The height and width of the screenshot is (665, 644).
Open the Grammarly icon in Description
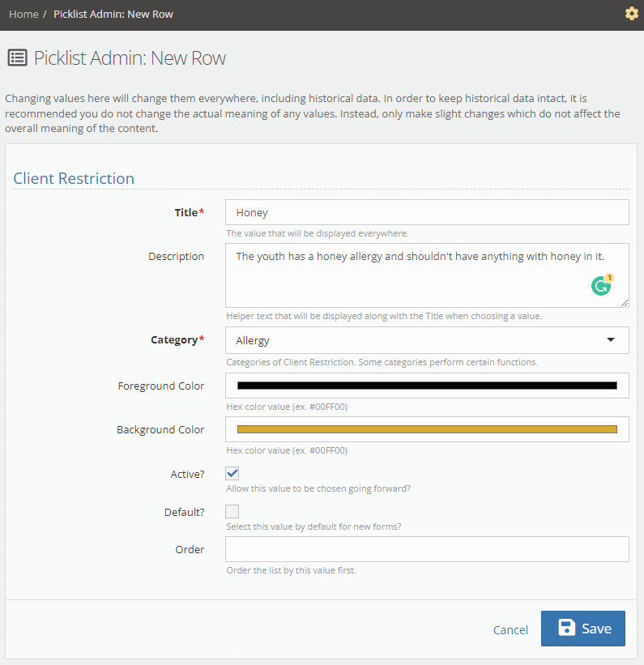click(600, 286)
